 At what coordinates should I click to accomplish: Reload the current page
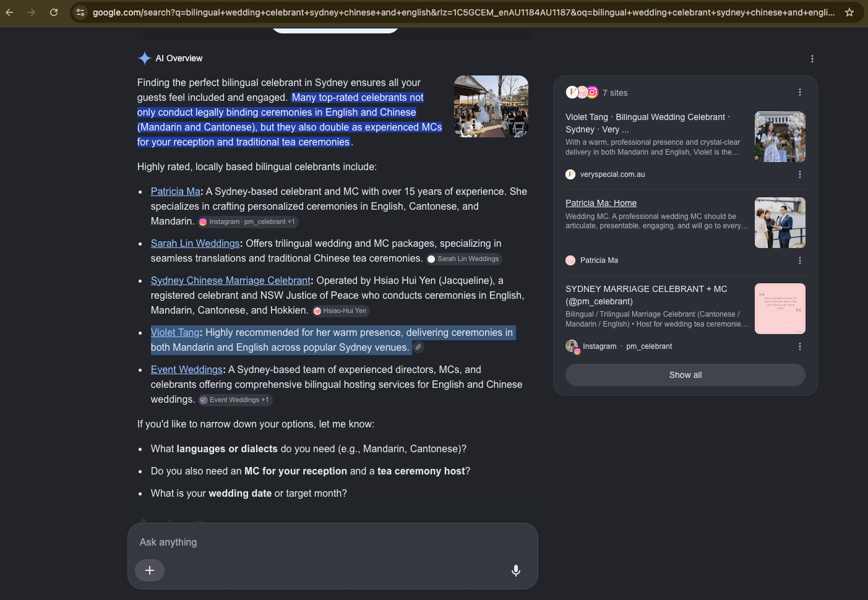[54, 12]
